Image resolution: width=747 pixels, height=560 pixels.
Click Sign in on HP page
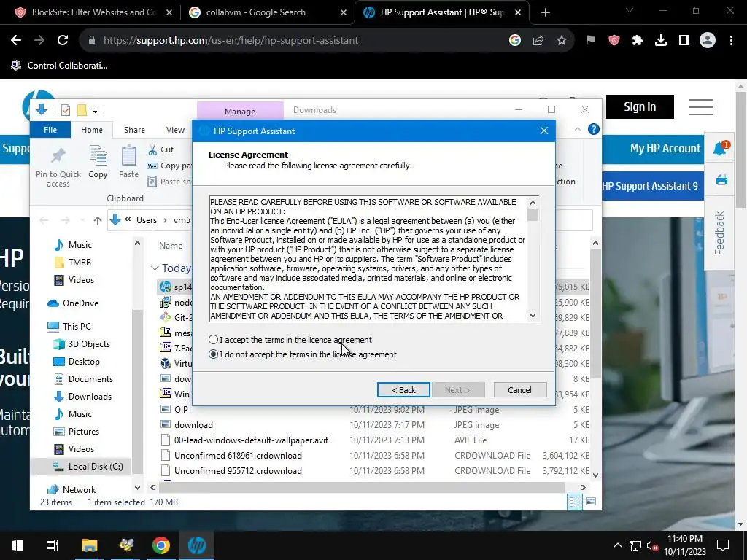click(640, 106)
